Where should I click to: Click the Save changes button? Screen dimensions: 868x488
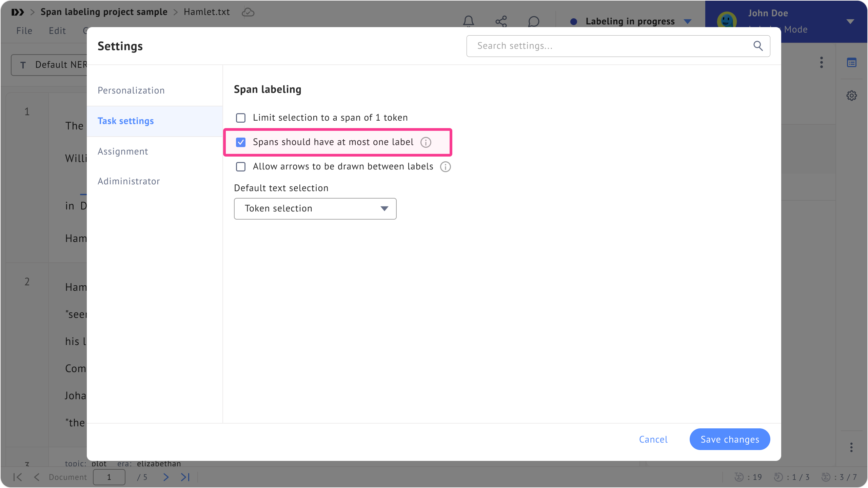(x=730, y=439)
